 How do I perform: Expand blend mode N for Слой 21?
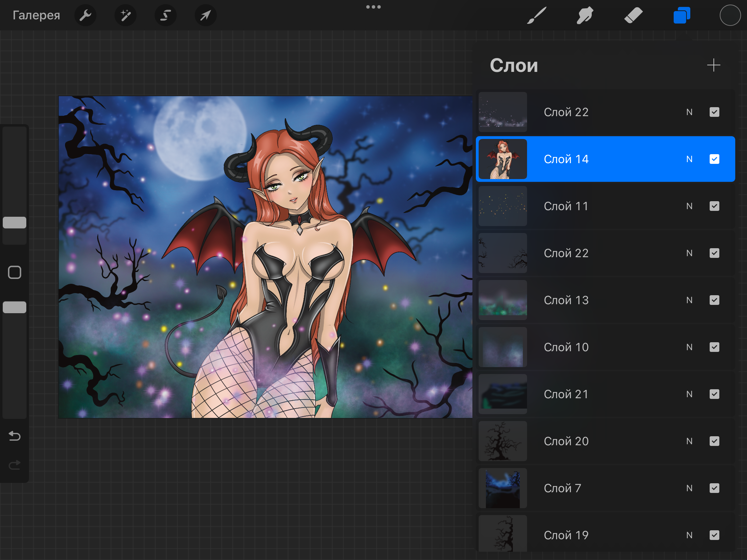[x=689, y=394]
